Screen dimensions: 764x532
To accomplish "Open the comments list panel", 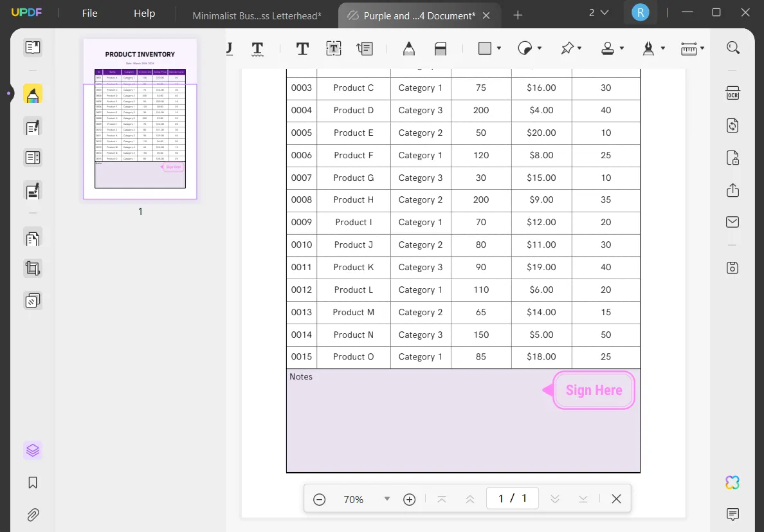I will (x=732, y=514).
